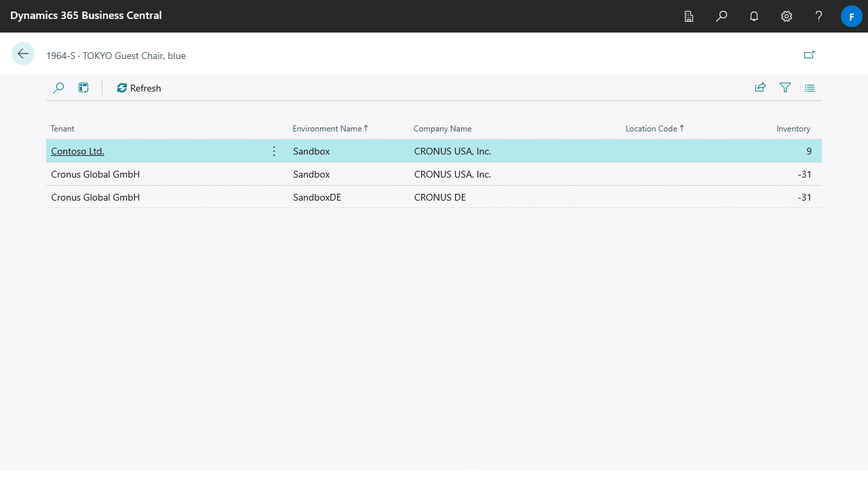868x488 pixels.
Task: Open the company badge icon
Action: click(x=689, y=16)
